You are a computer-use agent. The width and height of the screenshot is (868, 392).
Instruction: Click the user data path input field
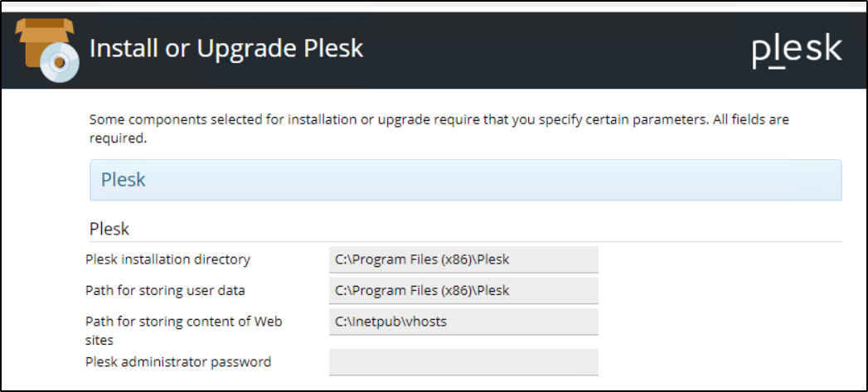(463, 291)
